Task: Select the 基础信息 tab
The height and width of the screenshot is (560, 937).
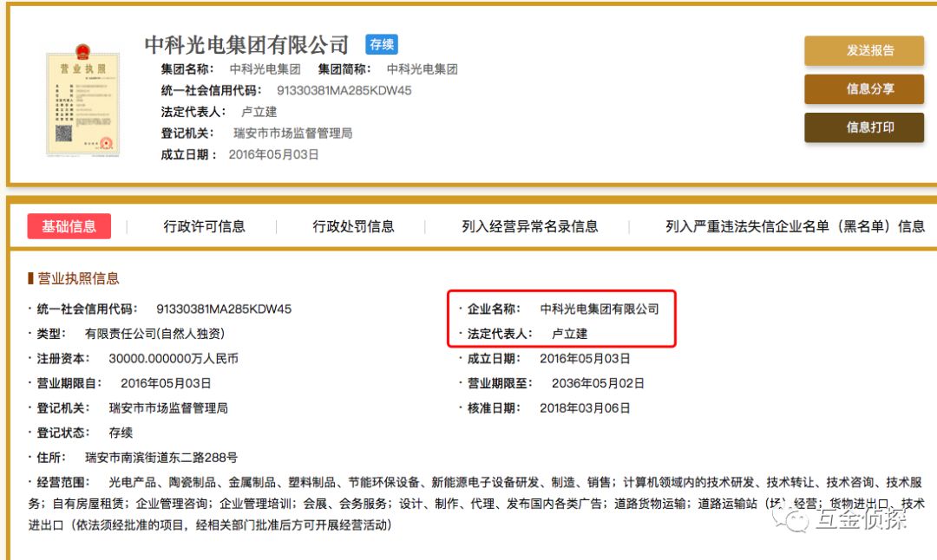Action: click(69, 226)
